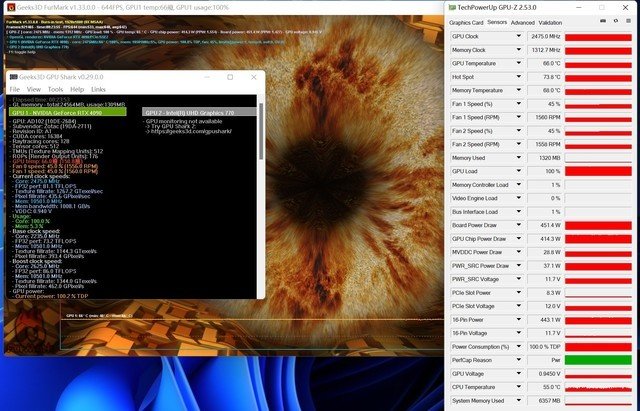The height and width of the screenshot is (411, 640).
Task: Expand the Bus Interface Load dropdown
Action: tap(518, 211)
